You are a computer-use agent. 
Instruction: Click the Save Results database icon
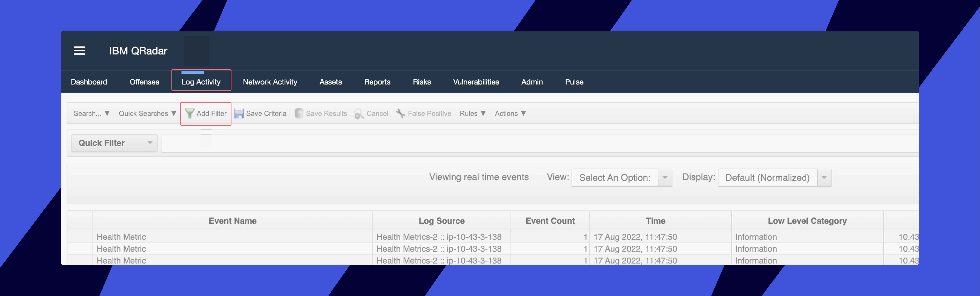click(x=299, y=113)
